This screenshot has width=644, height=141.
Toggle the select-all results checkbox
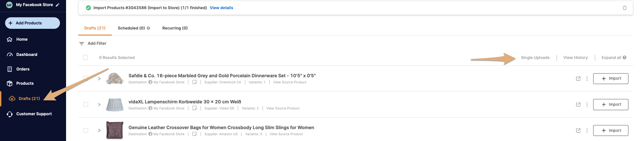tap(85, 58)
